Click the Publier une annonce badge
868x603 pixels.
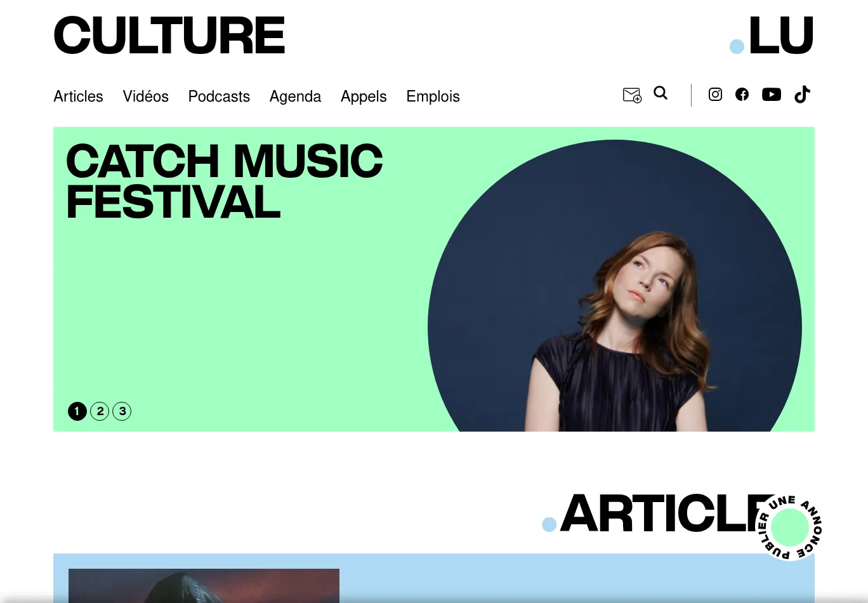(789, 527)
